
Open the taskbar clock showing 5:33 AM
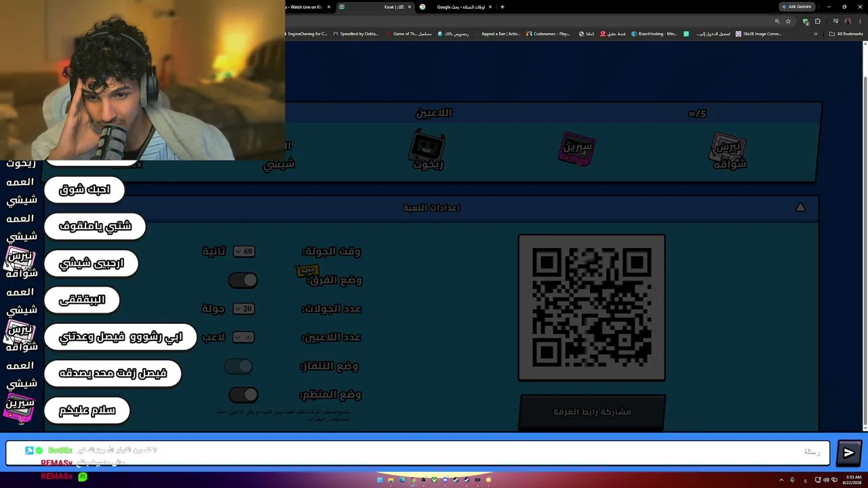point(852,480)
